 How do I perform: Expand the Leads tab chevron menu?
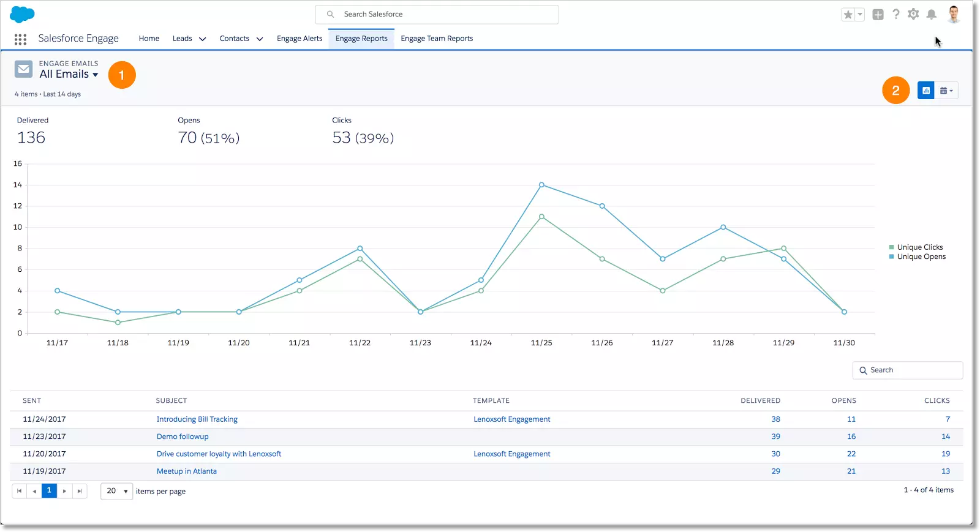click(203, 39)
